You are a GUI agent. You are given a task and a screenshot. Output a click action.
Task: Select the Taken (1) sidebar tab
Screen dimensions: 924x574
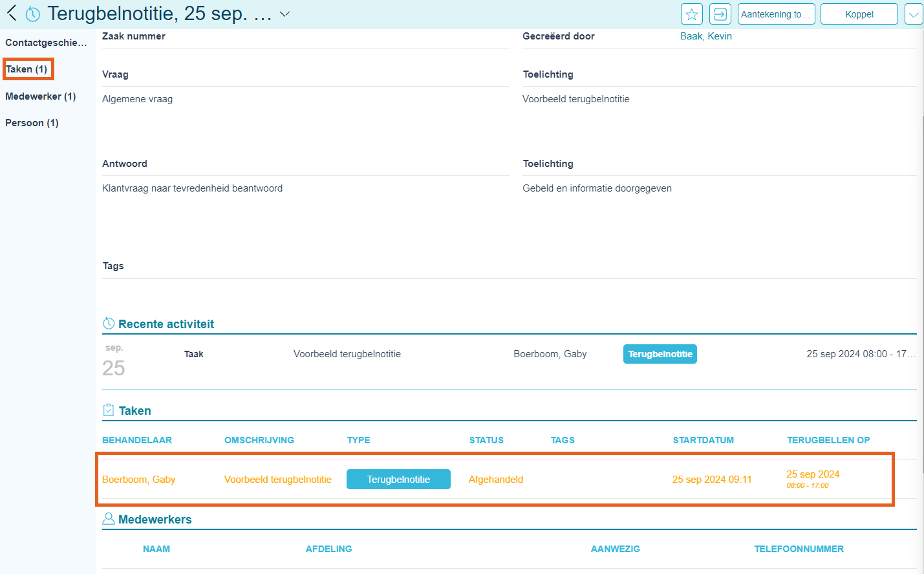click(x=27, y=69)
